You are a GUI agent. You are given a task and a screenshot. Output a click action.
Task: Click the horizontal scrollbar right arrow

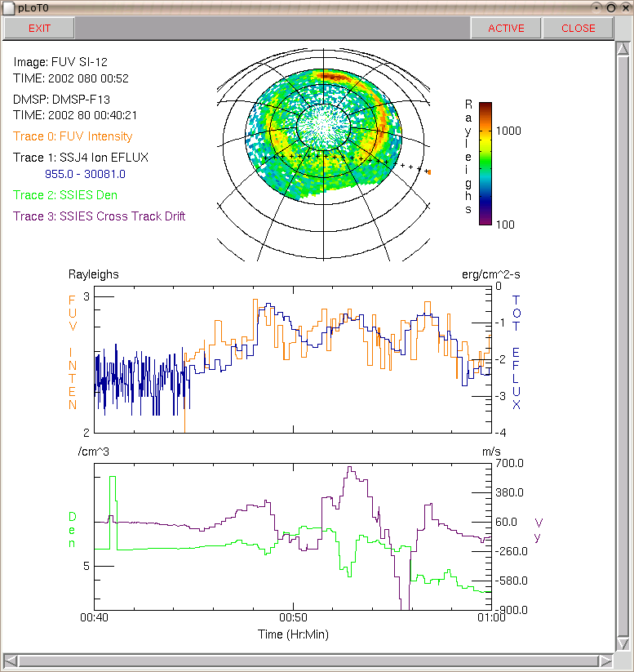tap(605, 661)
